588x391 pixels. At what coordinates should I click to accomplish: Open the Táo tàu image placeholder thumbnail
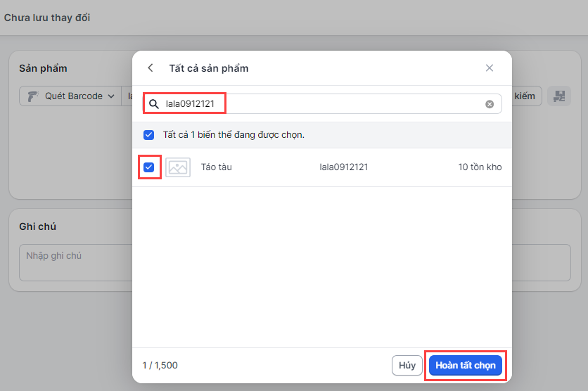(178, 167)
